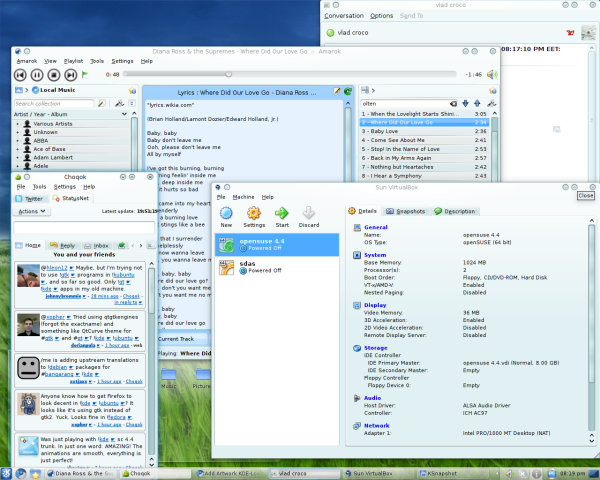The width and height of the screenshot is (600, 480).
Task: Click the new post text field in Choqok
Action: pos(84,227)
